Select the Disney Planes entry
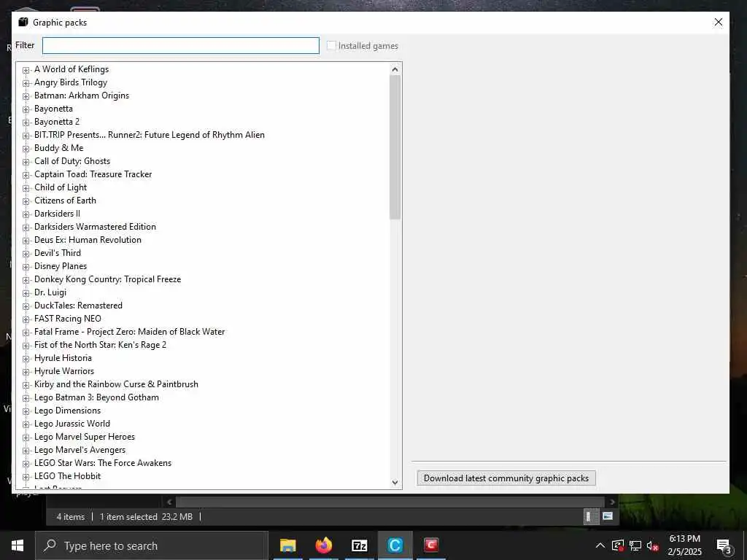Image resolution: width=747 pixels, height=560 pixels. 61,266
